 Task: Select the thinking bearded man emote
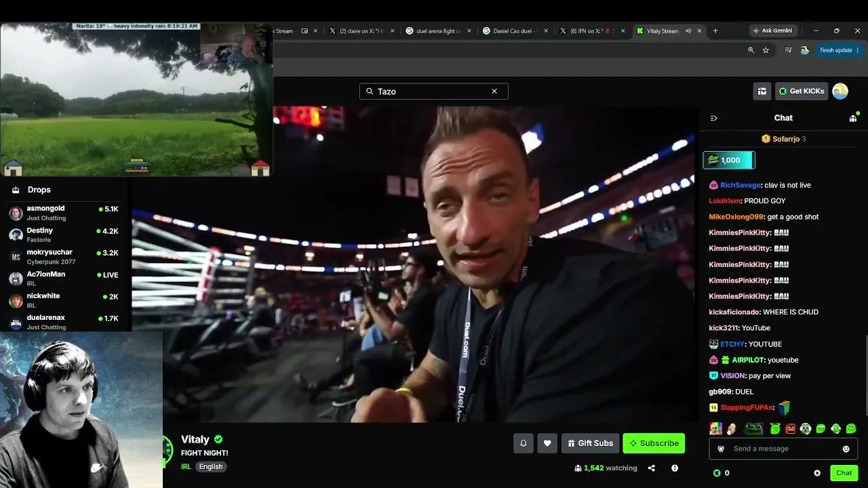point(731,428)
